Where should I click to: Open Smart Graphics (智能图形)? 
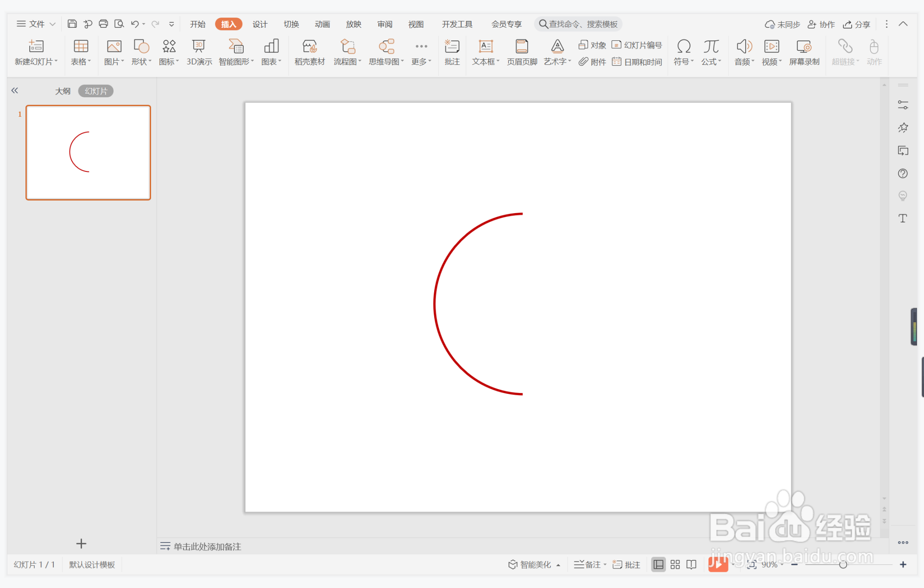(x=236, y=52)
